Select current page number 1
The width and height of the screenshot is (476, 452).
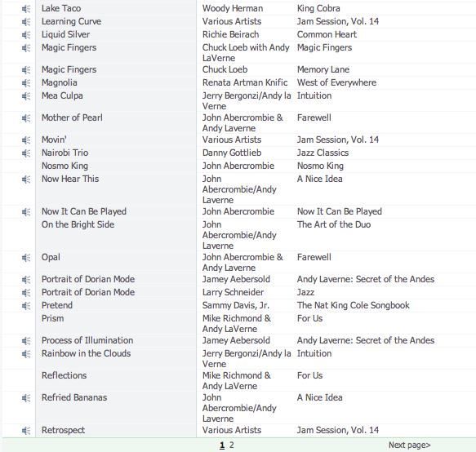coord(222,445)
